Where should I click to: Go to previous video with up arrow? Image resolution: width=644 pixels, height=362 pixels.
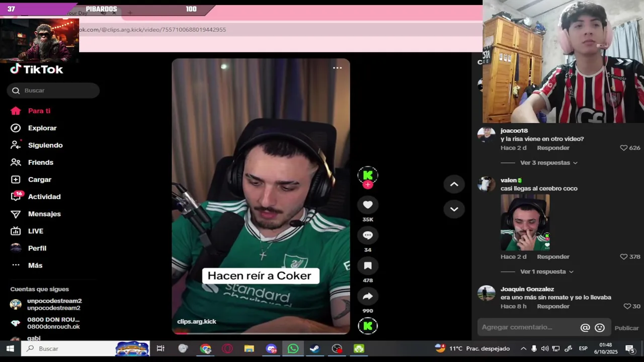(x=454, y=185)
